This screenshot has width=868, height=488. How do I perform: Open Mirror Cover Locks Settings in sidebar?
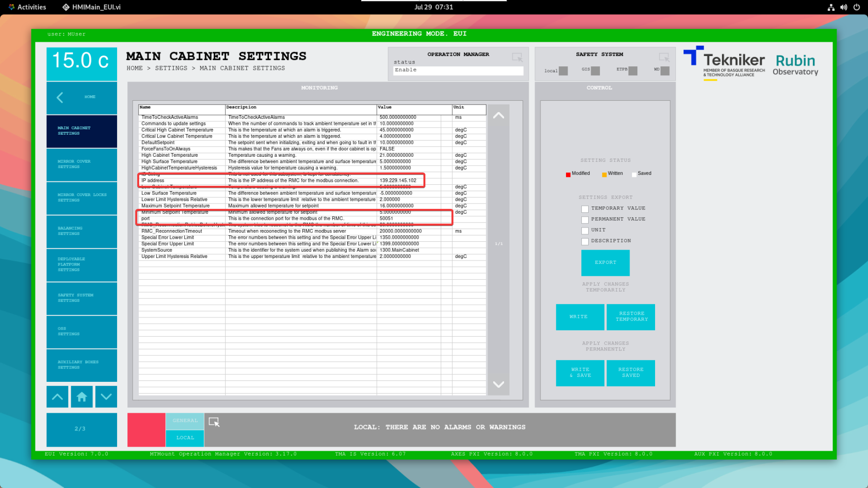click(82, 198)
